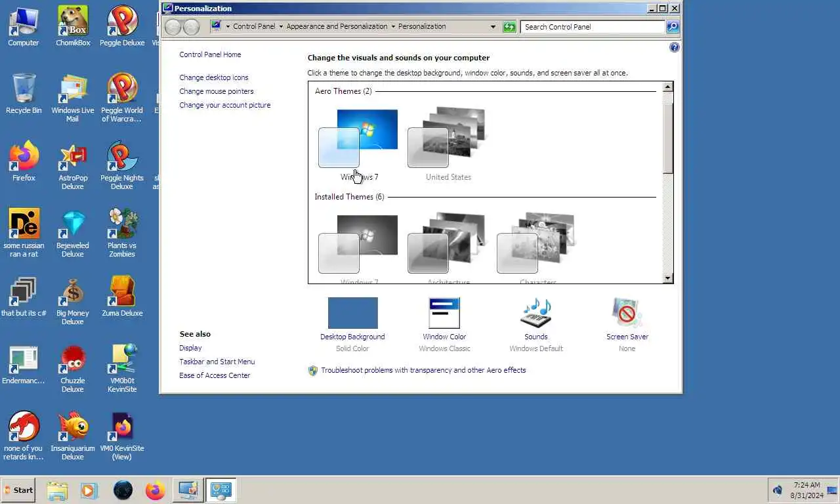Open Troubleshoot problems with transparency link
Screen dimensions: 840x504
pos(423,370)
